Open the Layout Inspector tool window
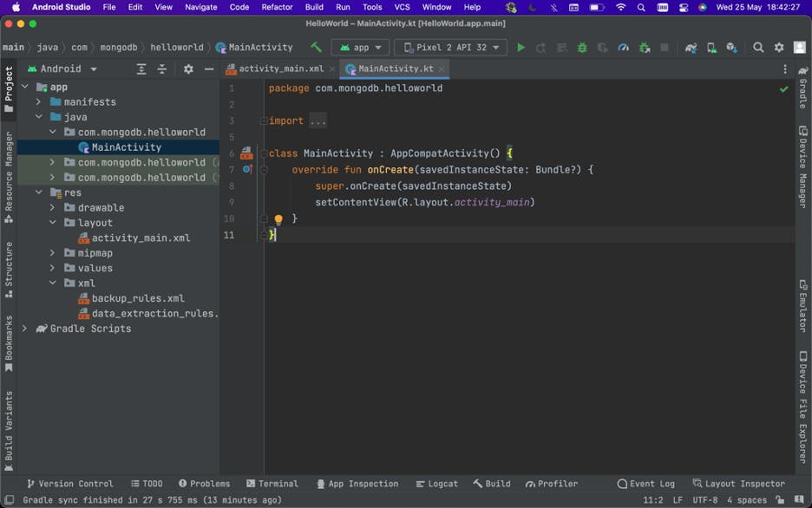The image size is (812, 508). click(739, 484)
